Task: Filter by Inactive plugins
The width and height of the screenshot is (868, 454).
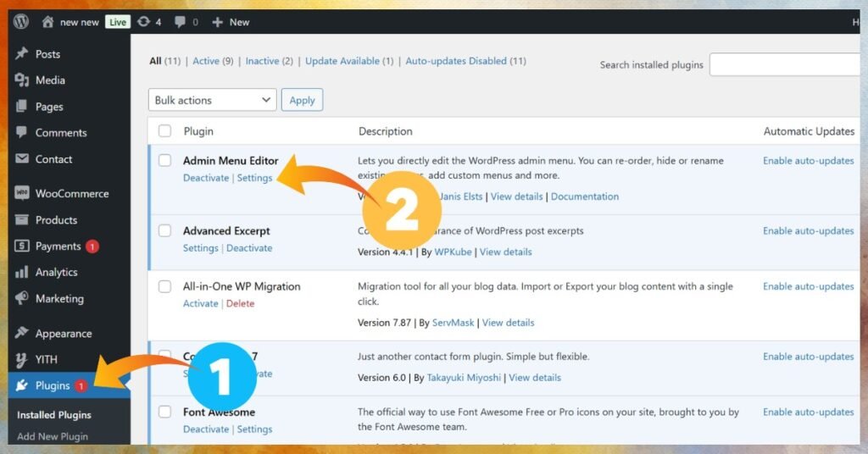Action: click(269, 61)
